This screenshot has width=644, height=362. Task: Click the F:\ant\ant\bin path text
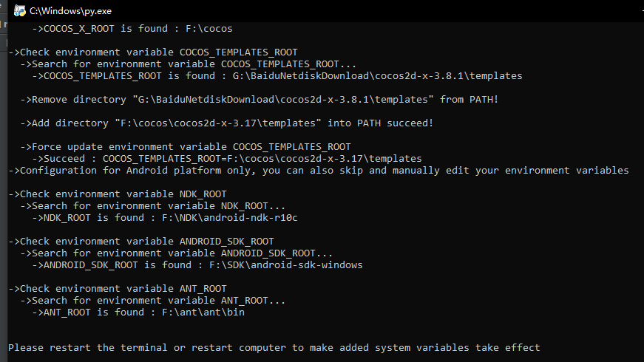click(x=203, y=313)
